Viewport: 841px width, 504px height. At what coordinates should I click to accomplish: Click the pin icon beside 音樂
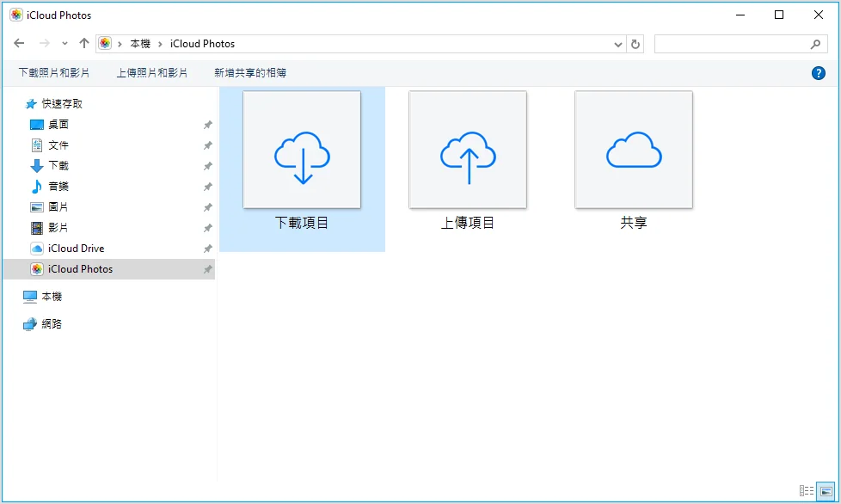[x=207, y=187]
